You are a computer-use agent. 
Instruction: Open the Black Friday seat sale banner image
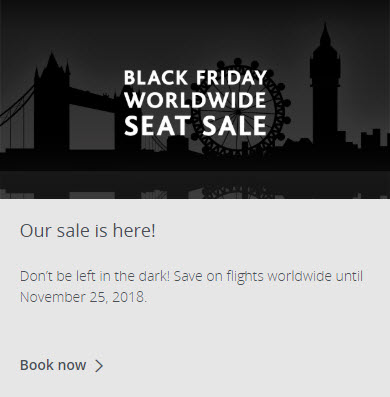[x=195, y=99]
